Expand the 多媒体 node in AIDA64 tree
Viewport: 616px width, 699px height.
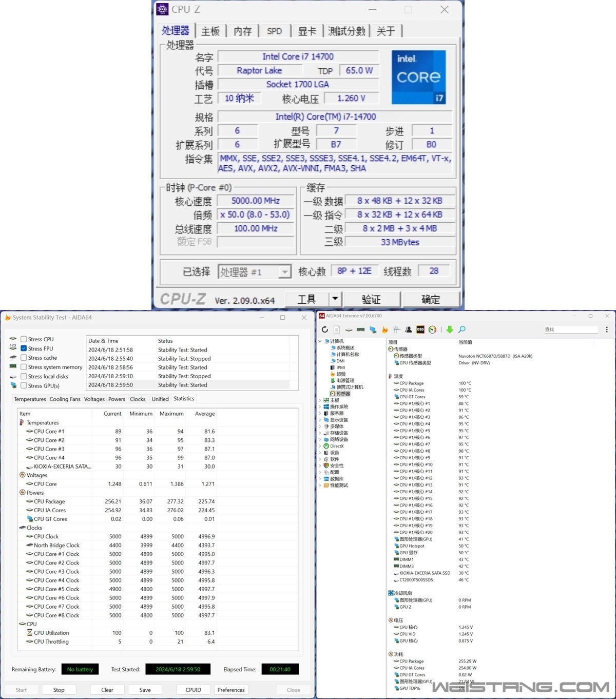320,426
